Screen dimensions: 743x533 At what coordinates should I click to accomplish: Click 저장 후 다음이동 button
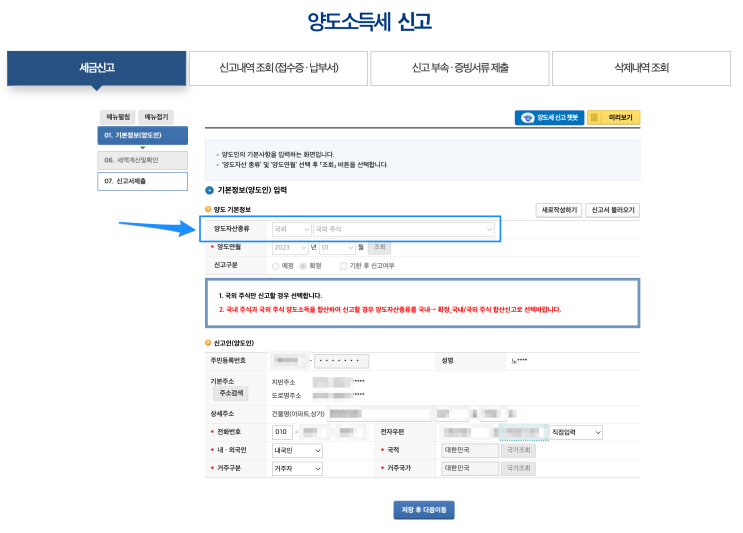[424, 510]
